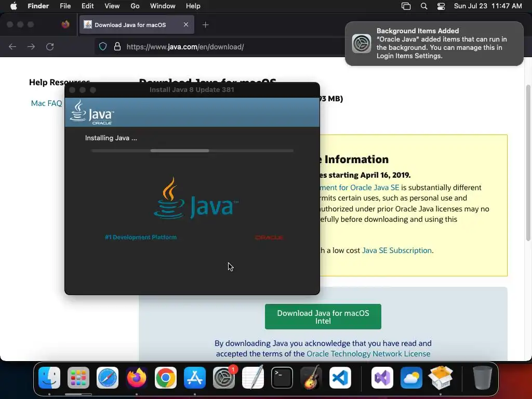Click the Background Items Added notification
Image resolution: width=532 pixels, height=399 pixels.
coord(434,44)
